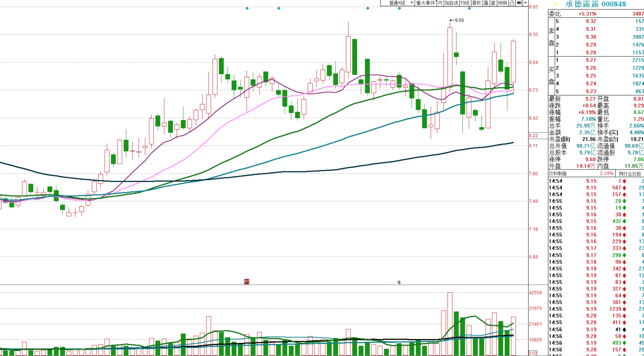Screen dimensions: 644x356
Task: Select sell level 5 price 9.32
Action: tap(591, 21)
